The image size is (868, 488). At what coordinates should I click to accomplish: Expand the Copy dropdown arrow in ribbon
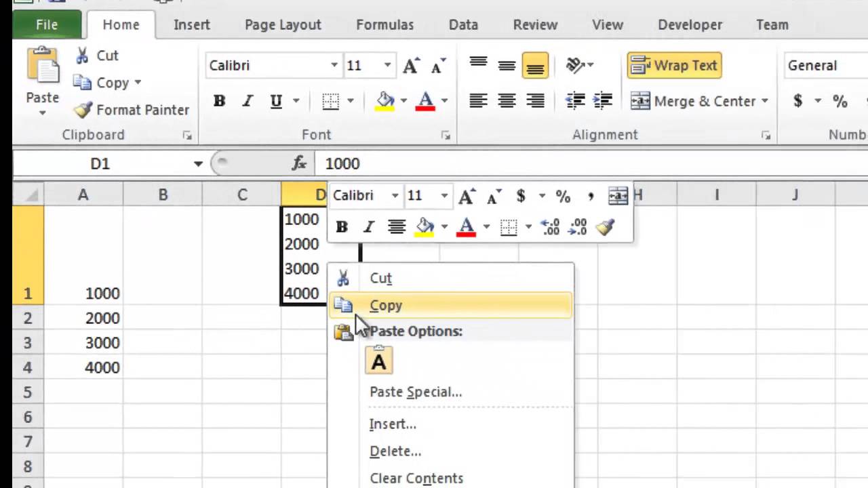tap(138, 83)
